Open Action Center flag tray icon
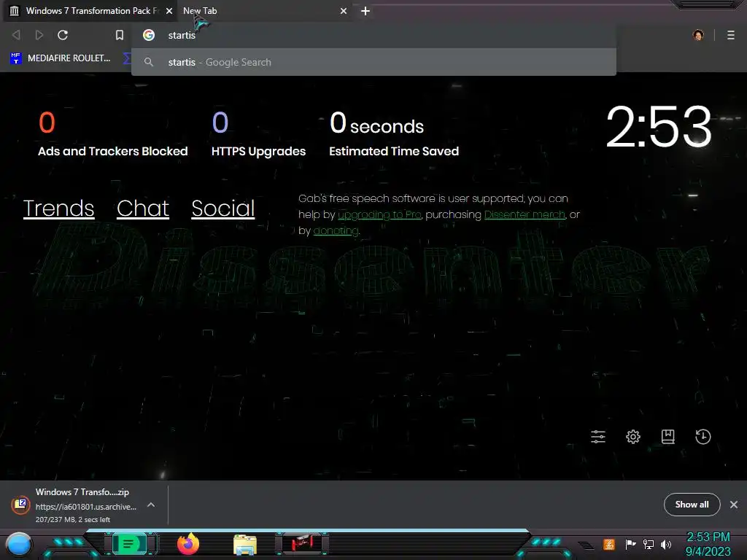Screen dimensions: 747x560 (630, 544)
